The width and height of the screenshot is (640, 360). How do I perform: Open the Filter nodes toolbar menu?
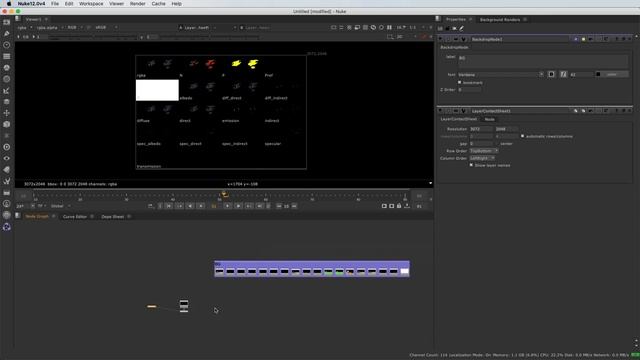(7, 79)
